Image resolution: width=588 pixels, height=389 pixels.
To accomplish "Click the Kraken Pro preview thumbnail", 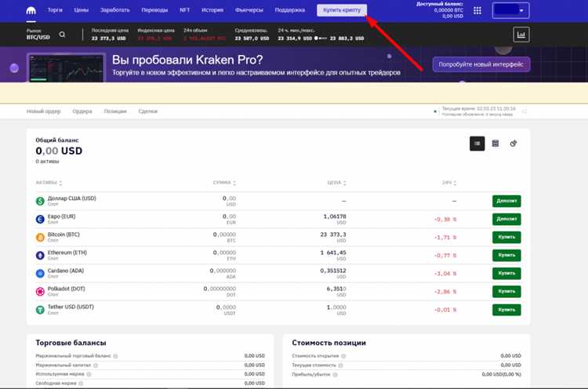I will pyautogui.click(x=66, y=68).
